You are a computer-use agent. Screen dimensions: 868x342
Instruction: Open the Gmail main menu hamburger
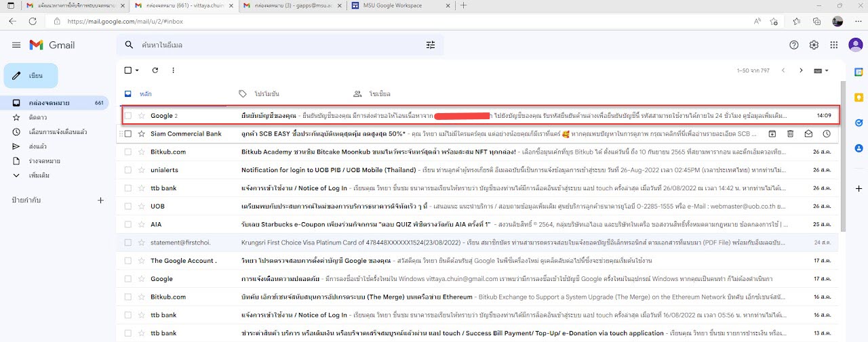(16, 45)
